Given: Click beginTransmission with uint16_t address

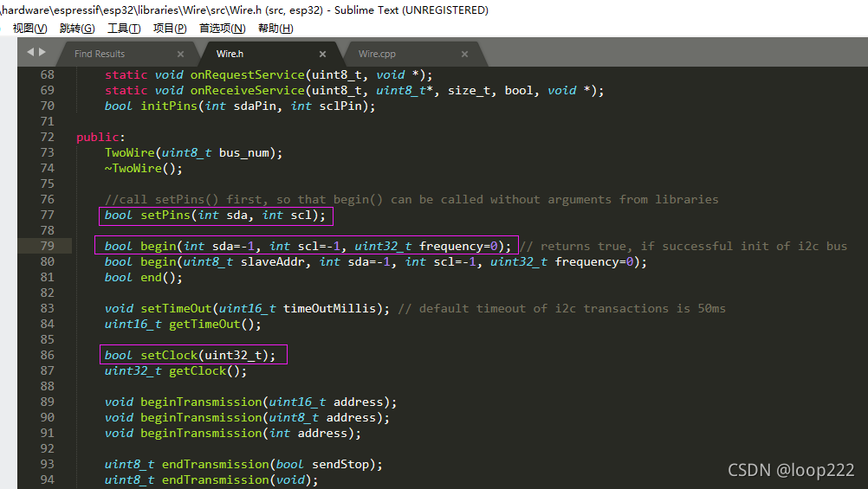Looking at the screenshot, I should click(x=250, y=402).
